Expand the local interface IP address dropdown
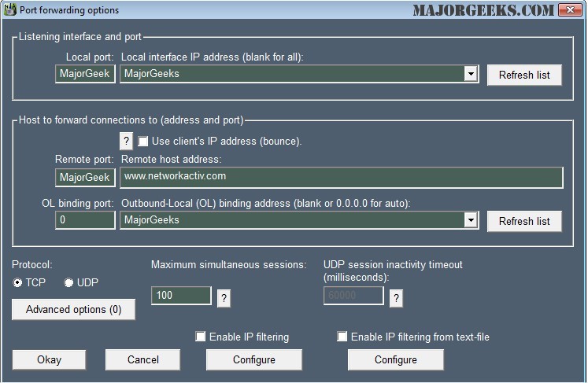Viewport: 588px width, 383px height. pos(470,73)
